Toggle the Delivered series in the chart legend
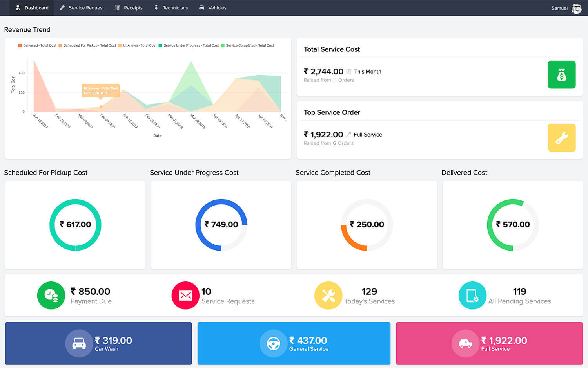 [36, 45]
